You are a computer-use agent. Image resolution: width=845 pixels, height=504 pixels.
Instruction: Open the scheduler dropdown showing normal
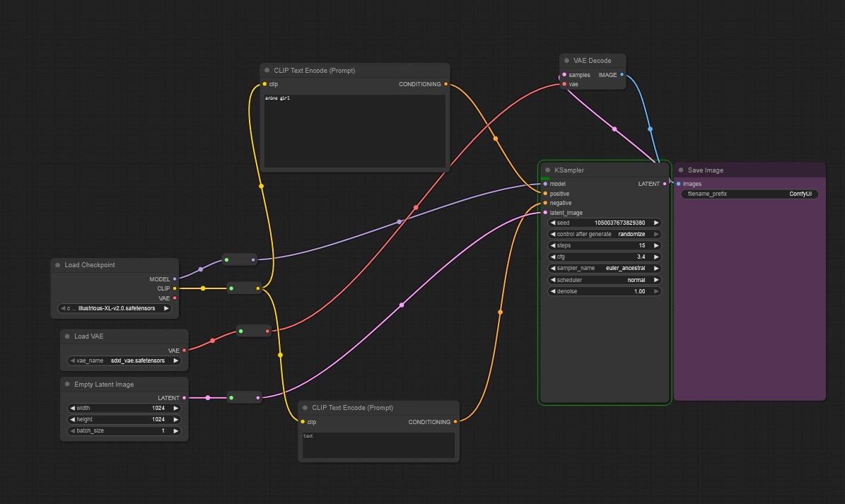click(x=604, y=280)
